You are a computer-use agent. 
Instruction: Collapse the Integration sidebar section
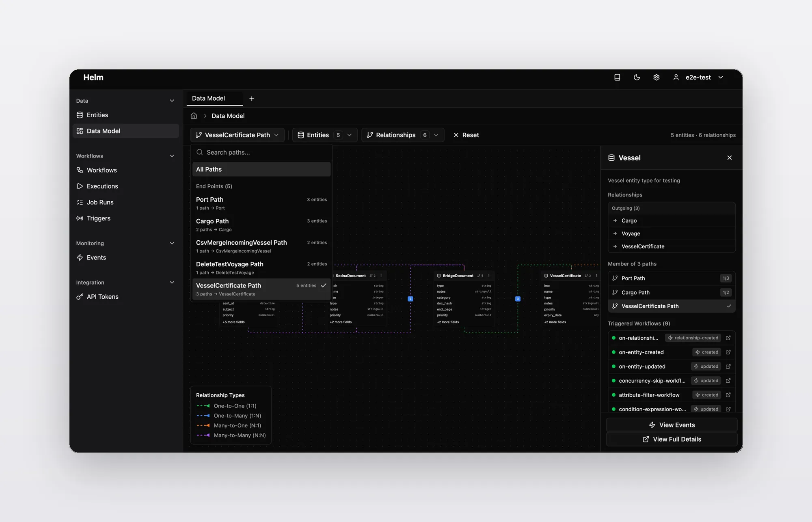[172, 283]
